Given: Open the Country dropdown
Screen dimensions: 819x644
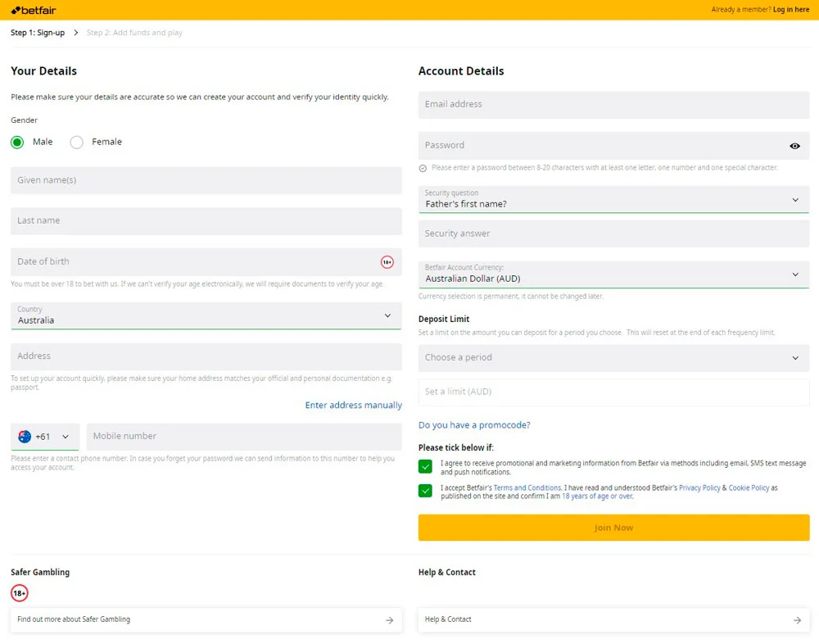Looking at the screenshot, I should coord(206,315).
